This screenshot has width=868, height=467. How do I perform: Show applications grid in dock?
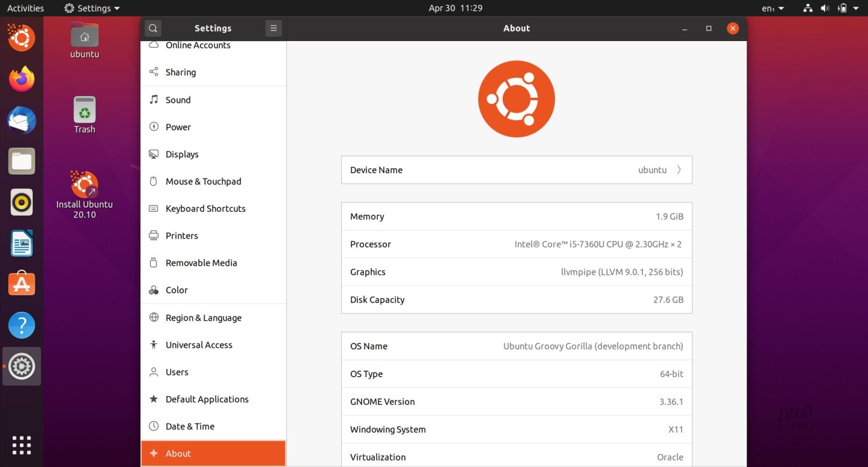pyautogui.click(x=22, y=445)
